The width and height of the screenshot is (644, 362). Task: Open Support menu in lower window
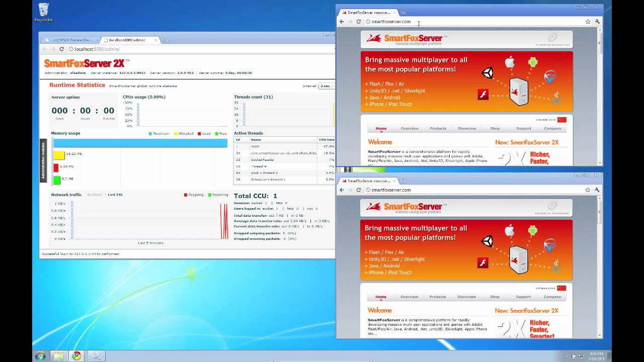(523, 297)
